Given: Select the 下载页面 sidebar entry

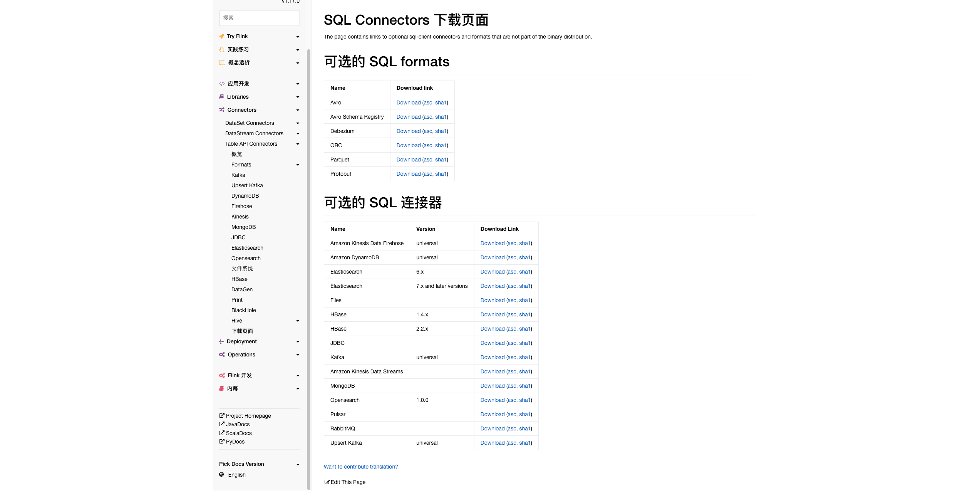Looking at the screenshot, I should (242, 331).
